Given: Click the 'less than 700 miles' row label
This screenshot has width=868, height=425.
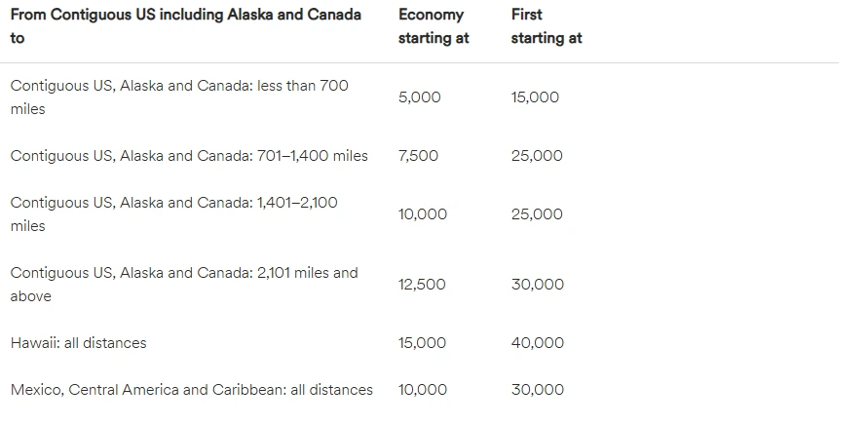Looking at the screenshot, I should pos(179,97).
